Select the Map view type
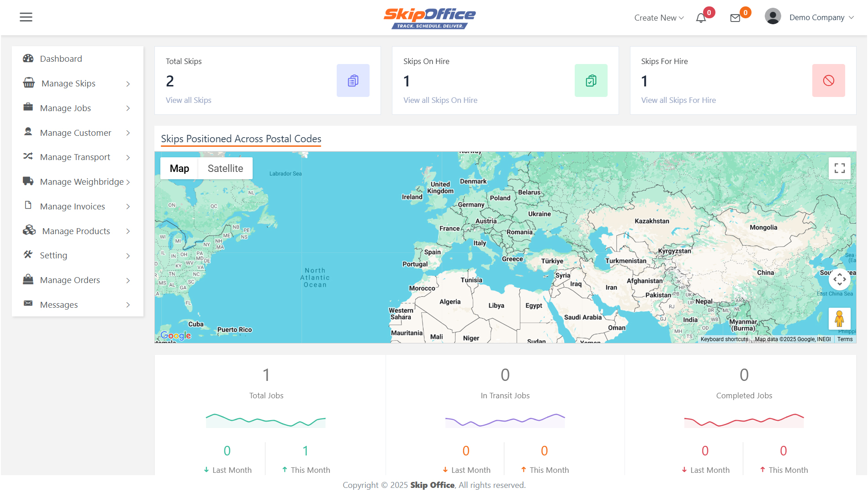Viewport: 868px width, 503px height. pos(179,168)
